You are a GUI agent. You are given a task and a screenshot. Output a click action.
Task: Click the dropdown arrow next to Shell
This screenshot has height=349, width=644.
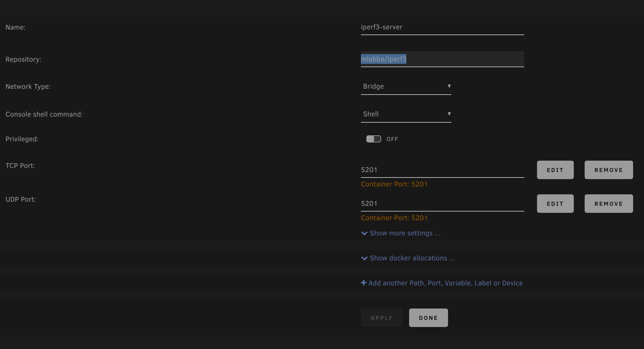[x=449, y=114]
